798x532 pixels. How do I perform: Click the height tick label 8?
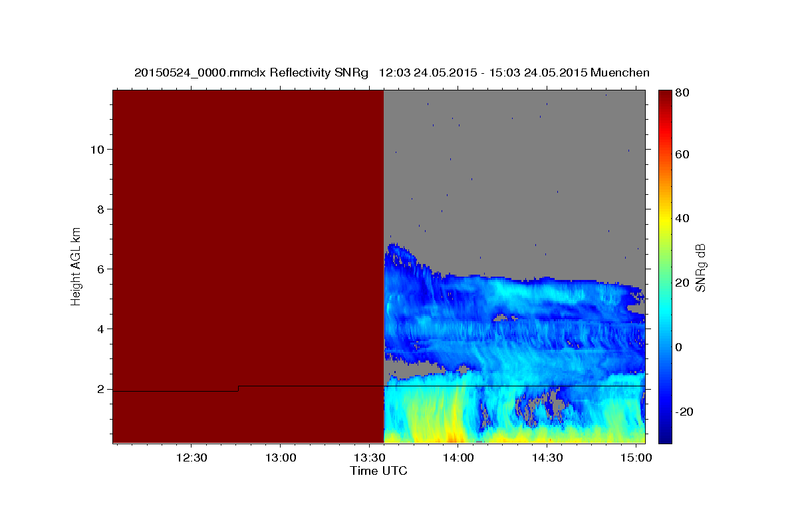[100, 209]
